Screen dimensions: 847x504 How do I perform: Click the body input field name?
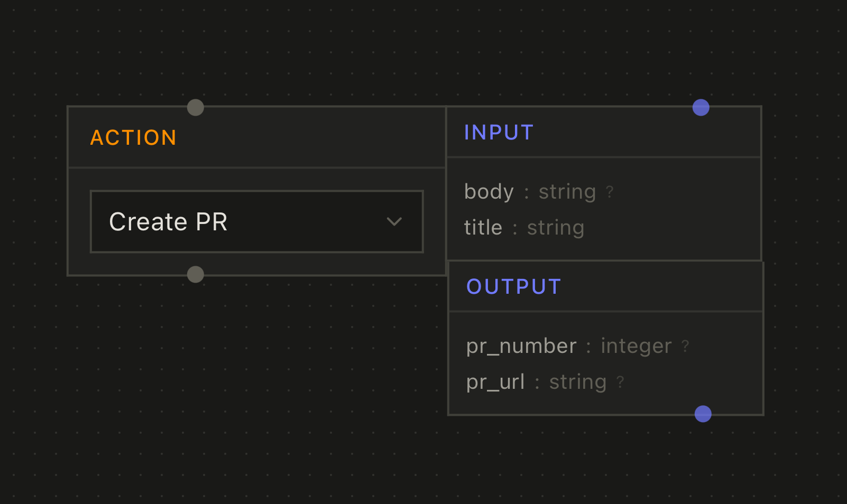click(x=489, y=192)
